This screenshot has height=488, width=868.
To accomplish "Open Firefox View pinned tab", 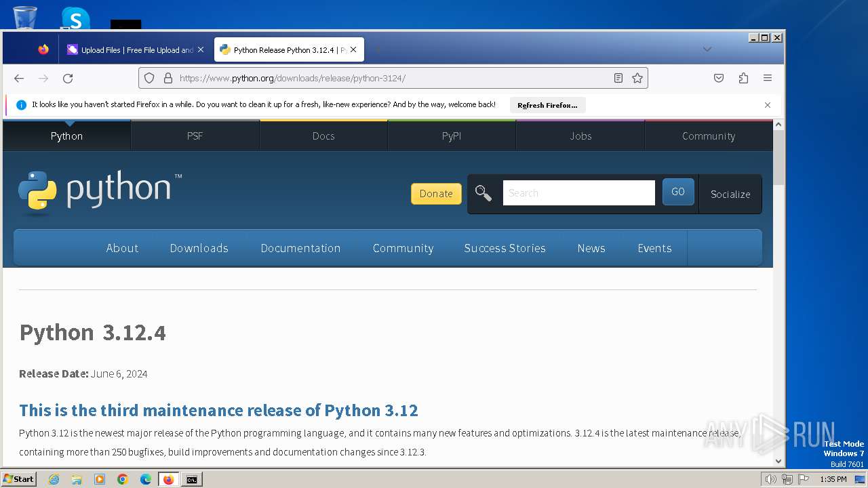I will (43, 49).
